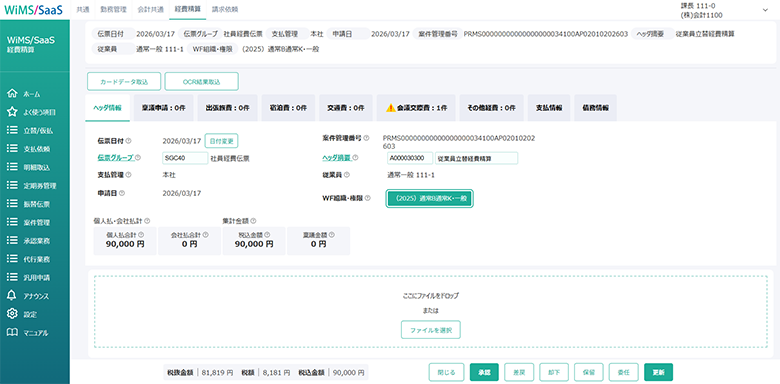
Task: Click help icon next to 支払管理 label
Action: pyautogui.click(x=129, y=175)
